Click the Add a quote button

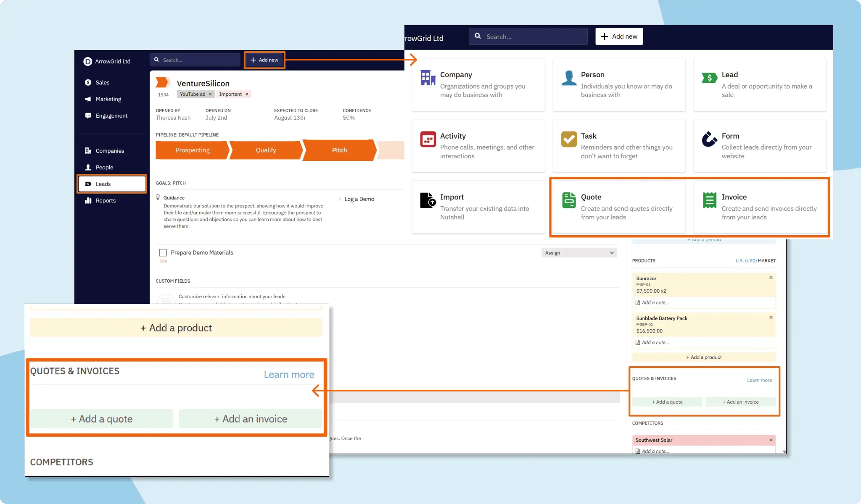click(x=101, y=418)
